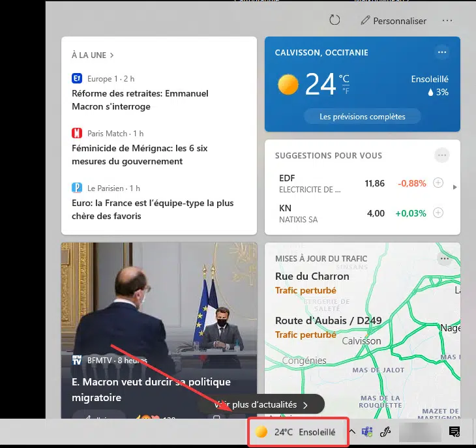Open Les prévisions complètes

[x=362, y=117]
